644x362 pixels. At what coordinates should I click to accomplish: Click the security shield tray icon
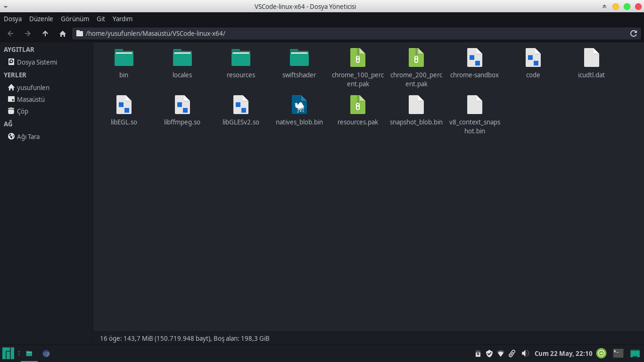tap(489, 354)
